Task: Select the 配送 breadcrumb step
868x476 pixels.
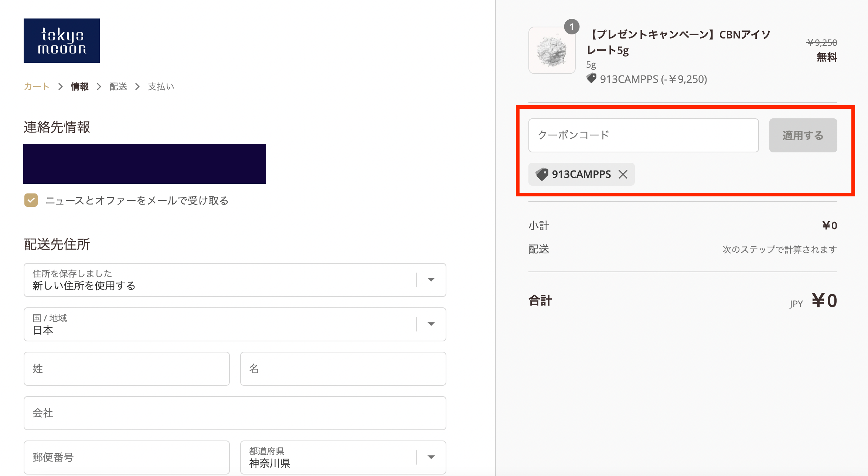Action: pos(118,87)
